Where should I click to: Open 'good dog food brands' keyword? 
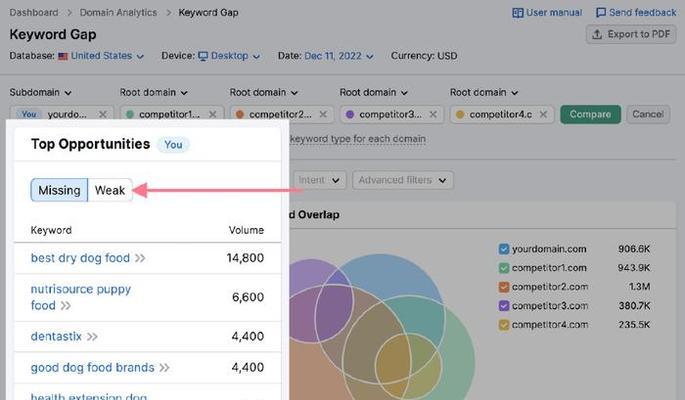tap(93, 368)
